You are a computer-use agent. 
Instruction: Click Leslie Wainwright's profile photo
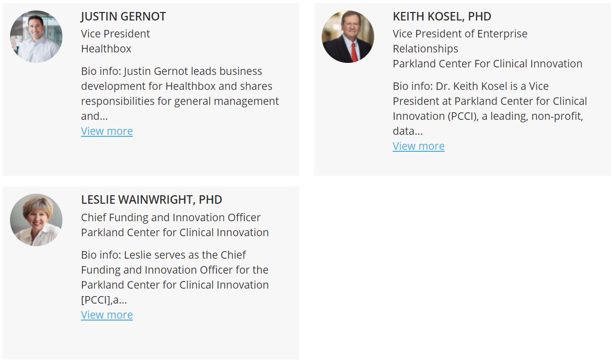coord(36,220)
